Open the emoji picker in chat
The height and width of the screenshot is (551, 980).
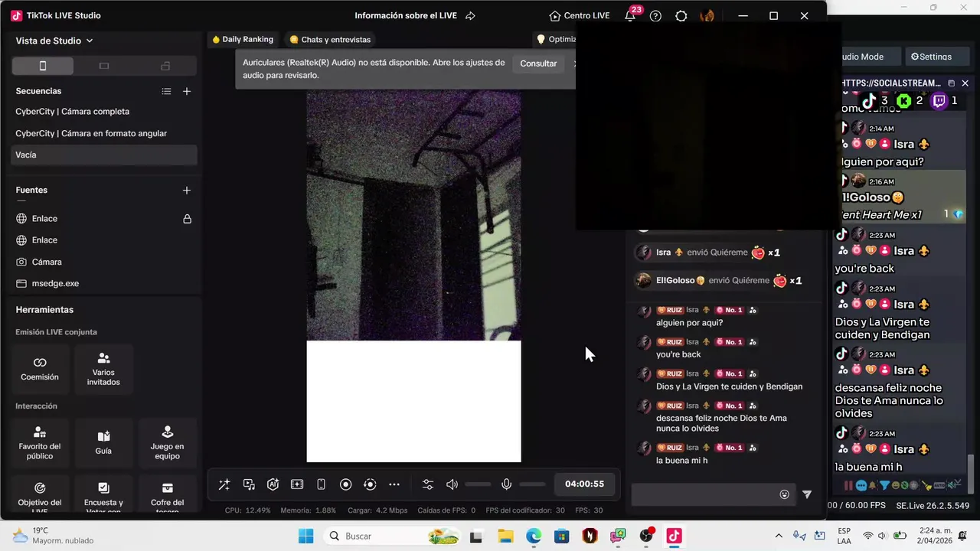pyautogui.click(x=784, y=494)
